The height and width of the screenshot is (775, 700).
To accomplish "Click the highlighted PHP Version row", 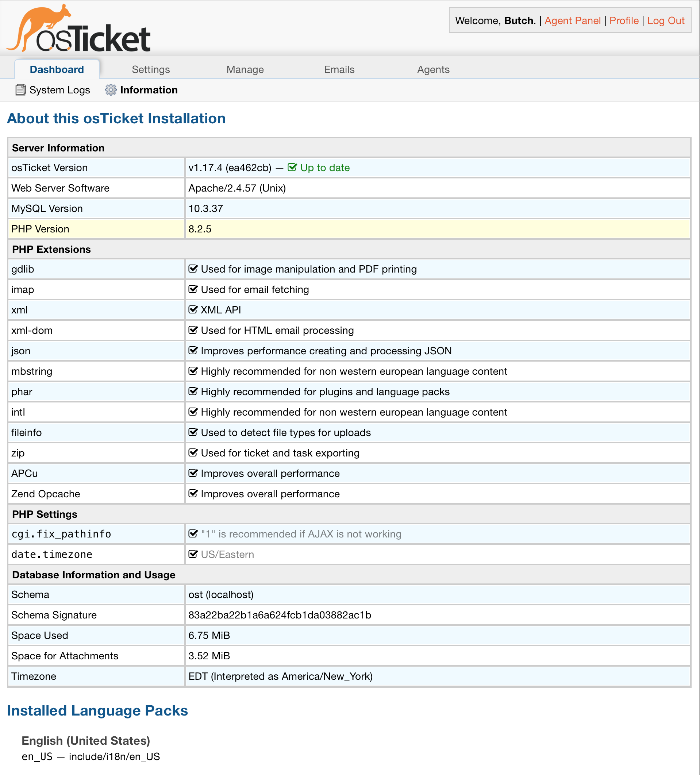I will [x=349, y=229].
